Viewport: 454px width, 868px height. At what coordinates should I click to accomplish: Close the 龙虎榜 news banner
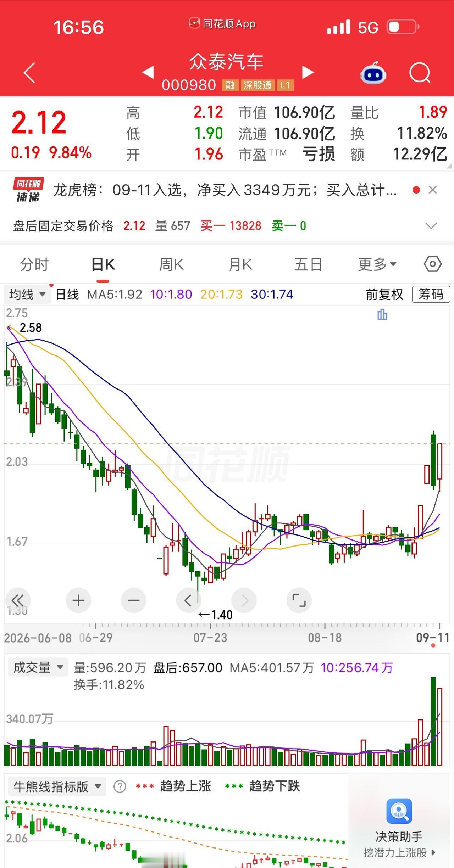432,190
